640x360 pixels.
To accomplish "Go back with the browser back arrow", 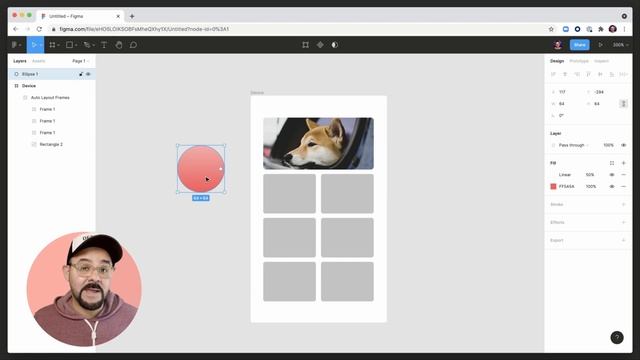I will [x=16, y=29].
